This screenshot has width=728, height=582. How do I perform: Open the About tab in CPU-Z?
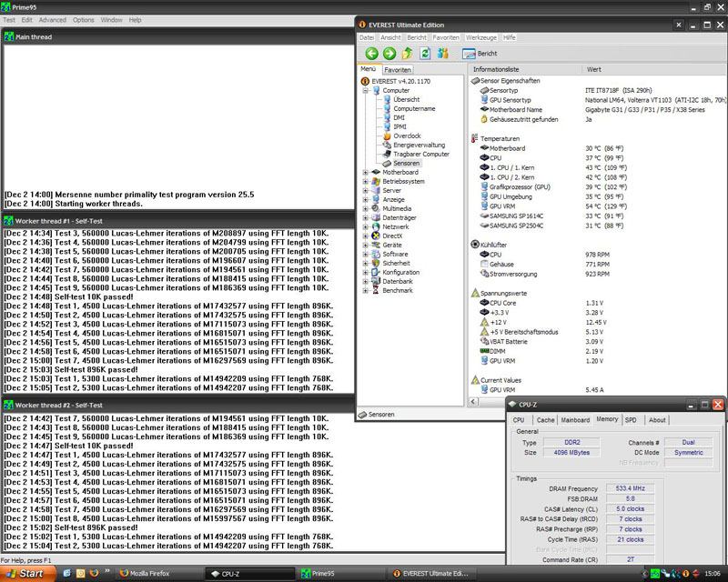657,420
